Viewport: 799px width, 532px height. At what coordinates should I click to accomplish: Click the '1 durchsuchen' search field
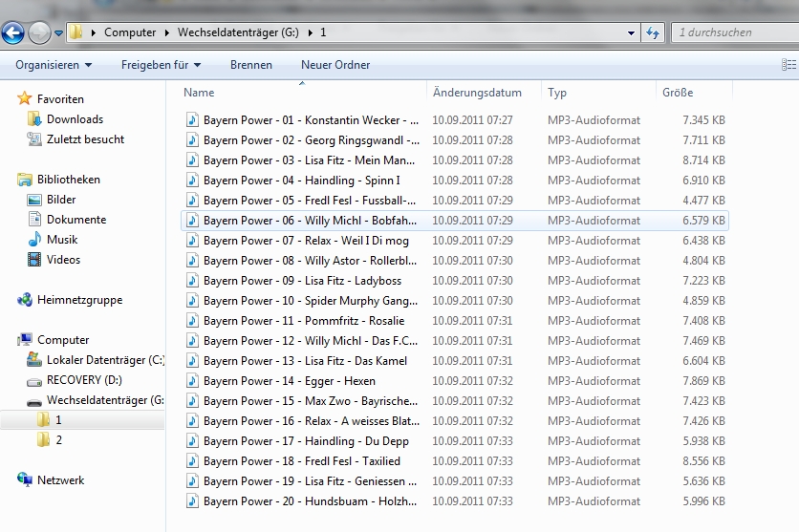(x=731, y=32)
